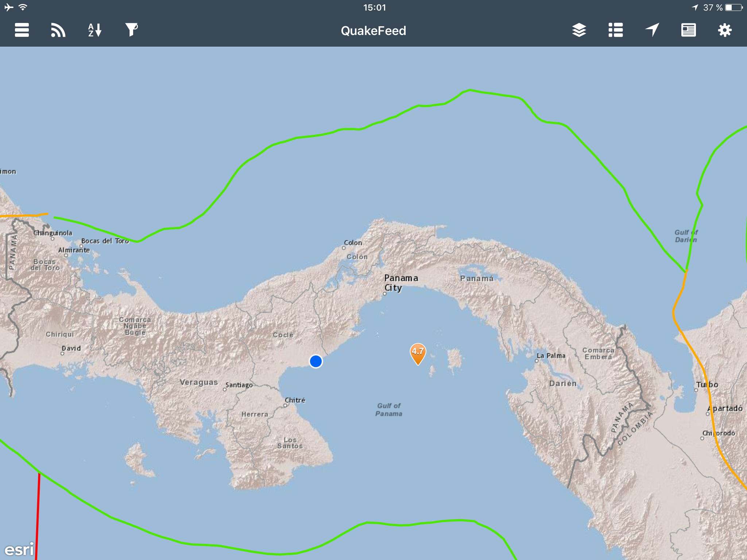Tap the Colon city label

[353, 243]
